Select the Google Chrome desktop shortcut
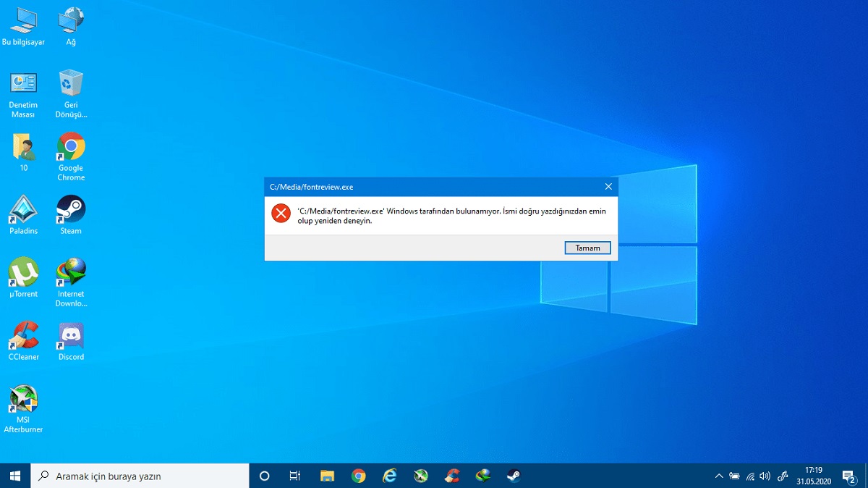Image resolution: width=868 pixels, height=488 pixels. click(x=71, y=157)
